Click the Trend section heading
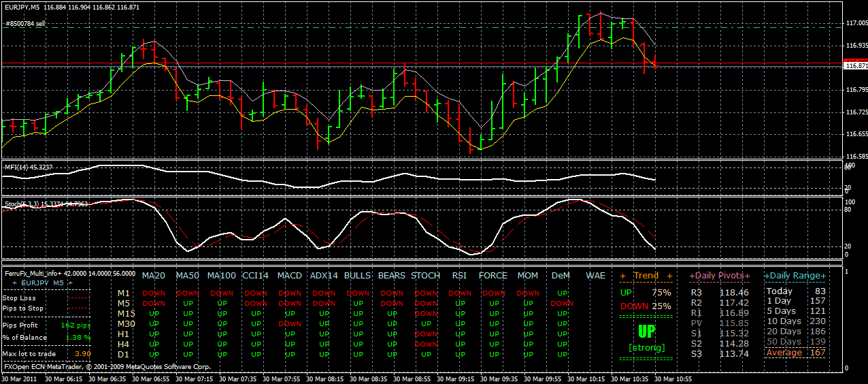The height and width of the screenshot is (384, 868). click(646, 276)
